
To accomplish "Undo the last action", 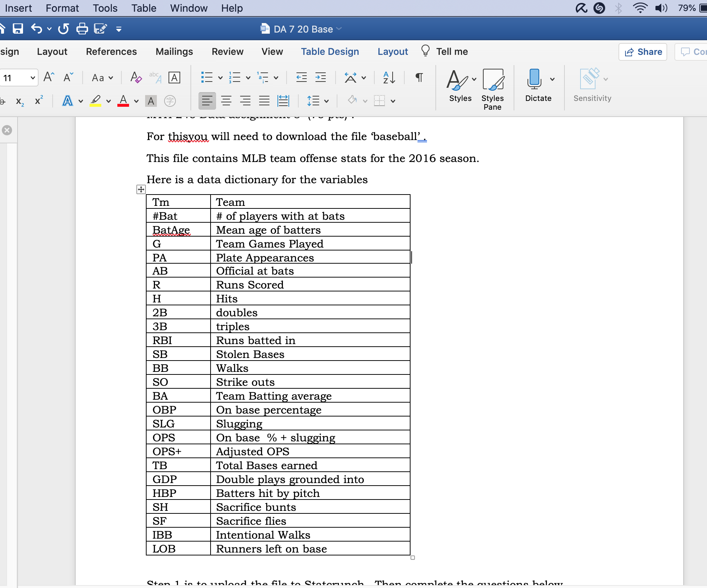I will (36, 29).
